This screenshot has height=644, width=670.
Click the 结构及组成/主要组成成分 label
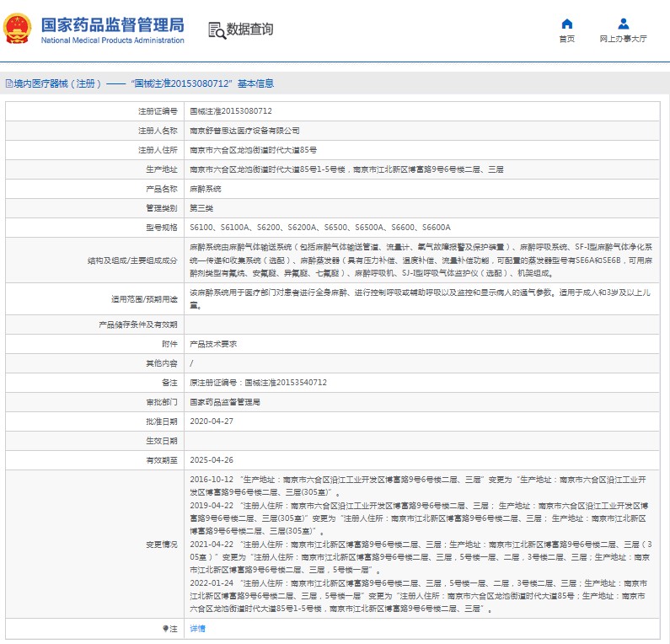[132, 260]
